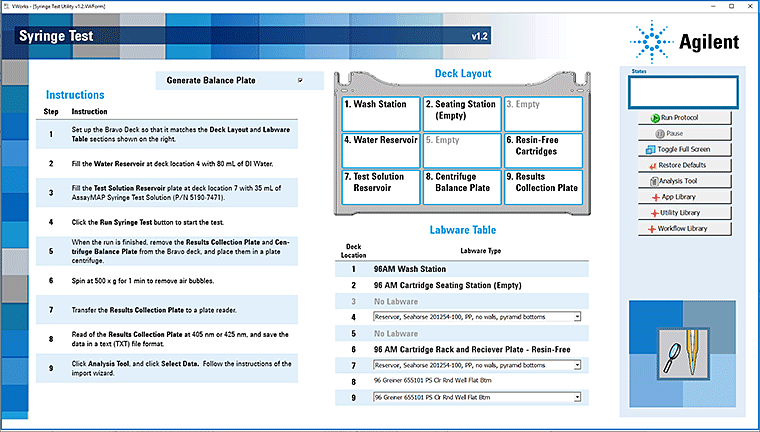
Task: Click the Restore Defaults red arrow icon
Action: coord(652,165)
